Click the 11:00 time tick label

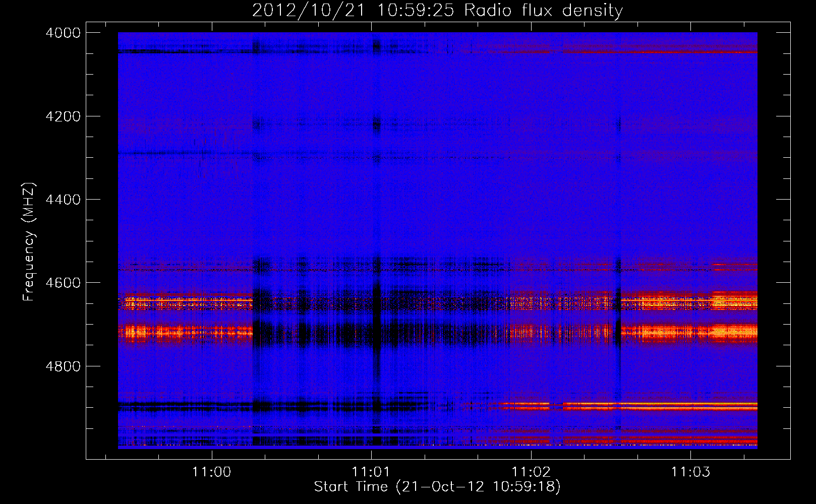[x=211, y=472]
